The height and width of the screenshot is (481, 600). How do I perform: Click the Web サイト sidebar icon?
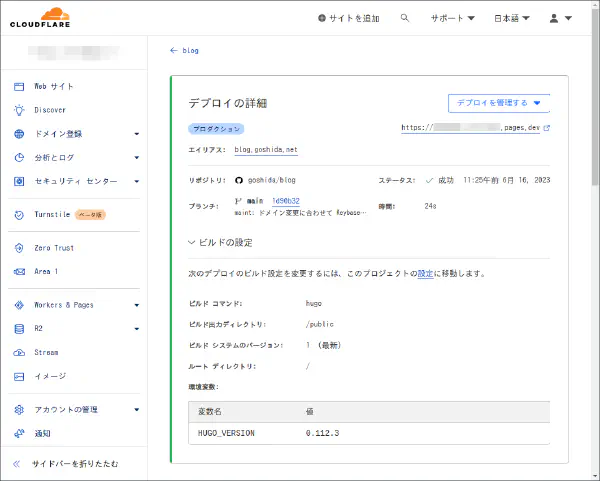[19, 86]
